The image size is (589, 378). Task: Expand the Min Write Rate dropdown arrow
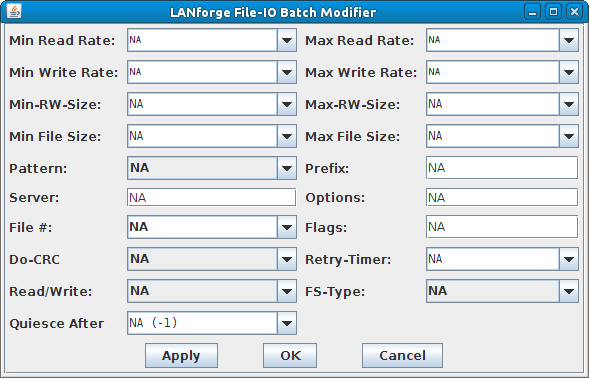(x=287, y=72)
